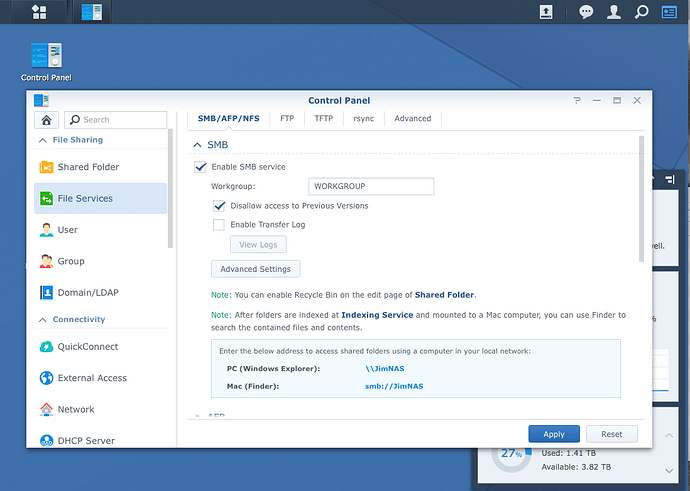690x491 pixels.
Task: Click the search magnifier in top bar
Action: pos(642,12)
